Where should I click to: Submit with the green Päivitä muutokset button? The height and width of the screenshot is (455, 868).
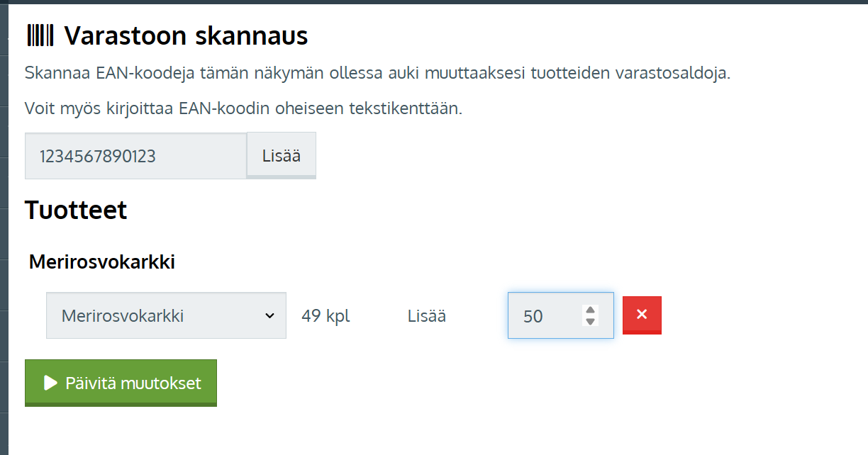[121, 383]
